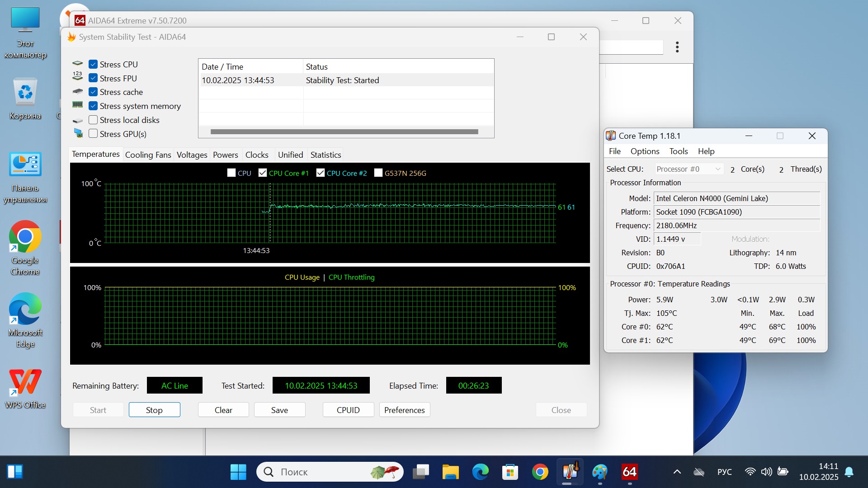This screenshot has width=868, height=488.
Task: Uncheck the Stress FPU checkbox
Action: (x=93, y=78)
